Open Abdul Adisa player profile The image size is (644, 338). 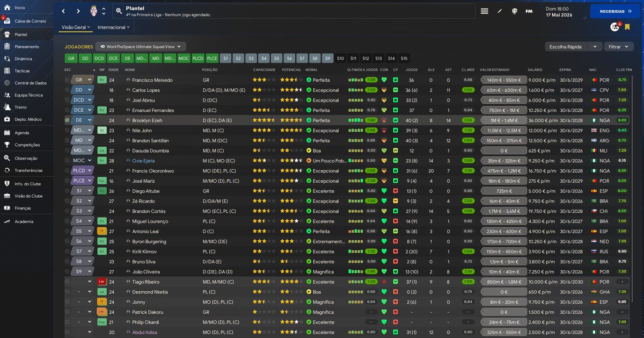tap(144, 332)
